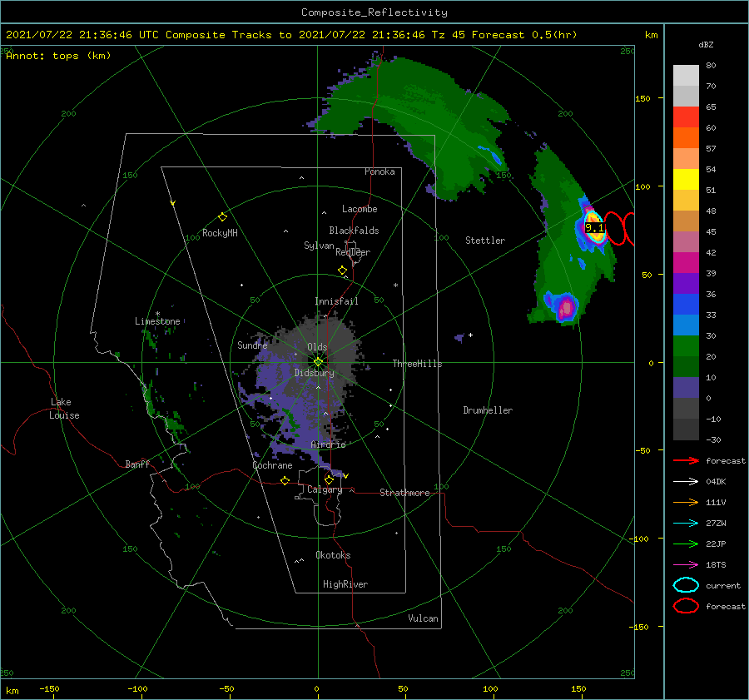The image size is (749, 700).
Task: Click the HighRiver city label
Action: [345, 584]
